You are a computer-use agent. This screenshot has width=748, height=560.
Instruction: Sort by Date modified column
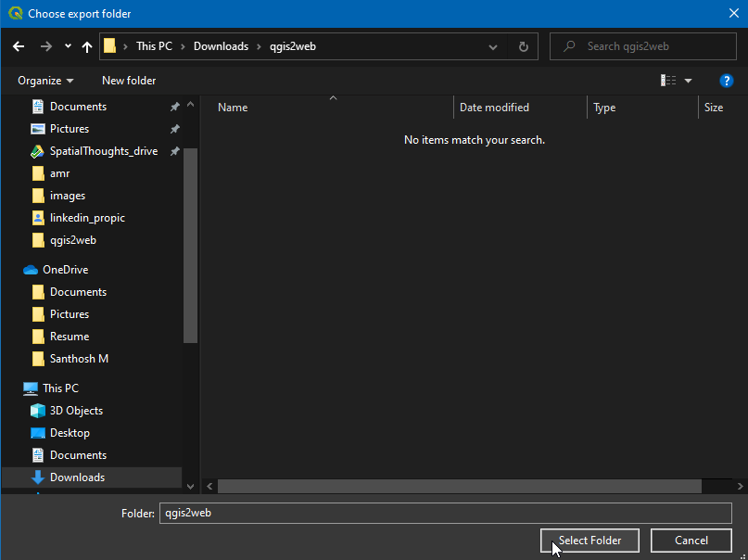point(494,108)
